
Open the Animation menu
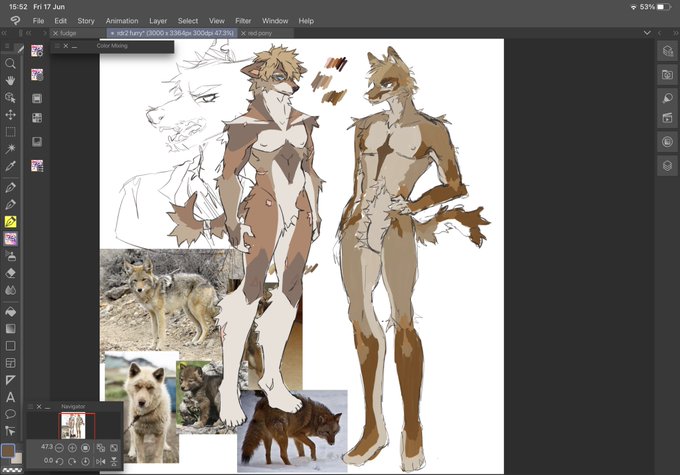click(122, 21)
